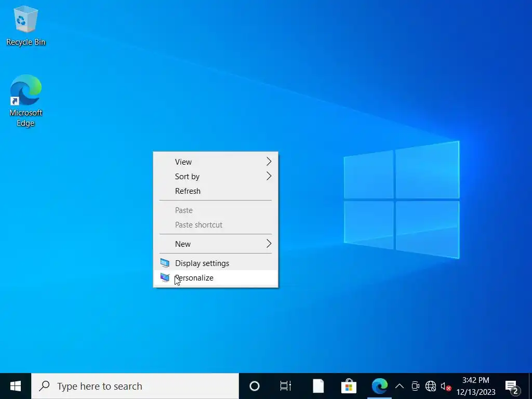The image size is (532, 399).
Task: Open the Windows Start menu
Action: 16,386
